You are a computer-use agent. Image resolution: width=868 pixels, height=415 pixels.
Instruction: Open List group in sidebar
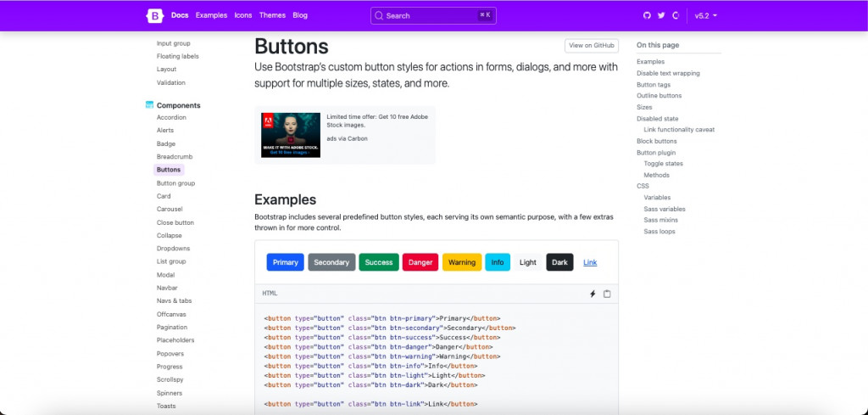171,261
